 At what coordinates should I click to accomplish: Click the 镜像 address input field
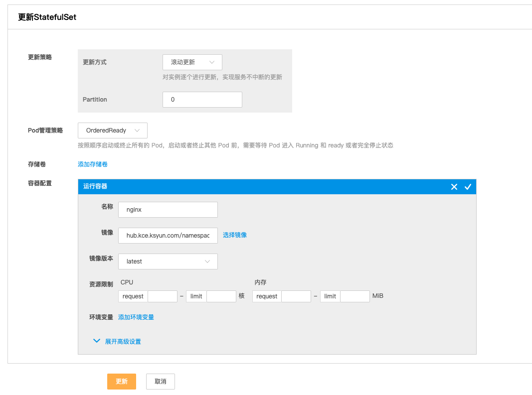168,236
